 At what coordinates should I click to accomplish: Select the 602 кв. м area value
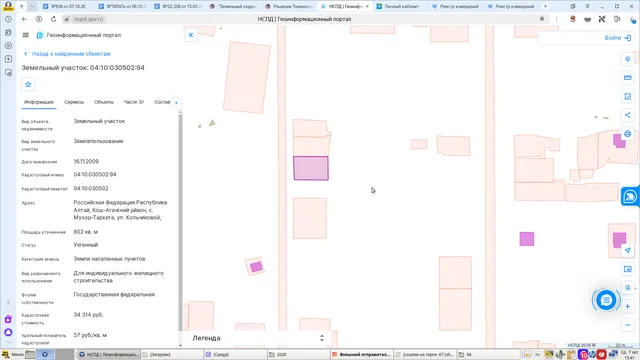pyautogui.click(x=85, y=232)
